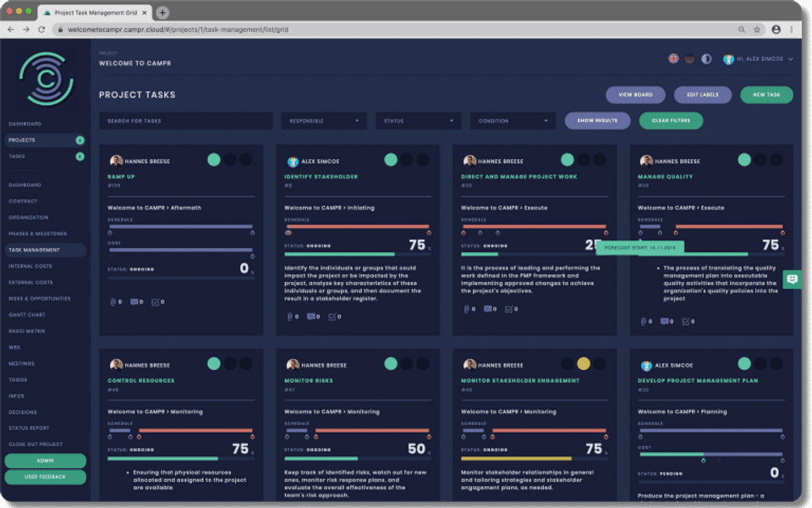Click the comments icon on Manage Quality card
This screenshot has width=812, height=508.
pos(664,322)
